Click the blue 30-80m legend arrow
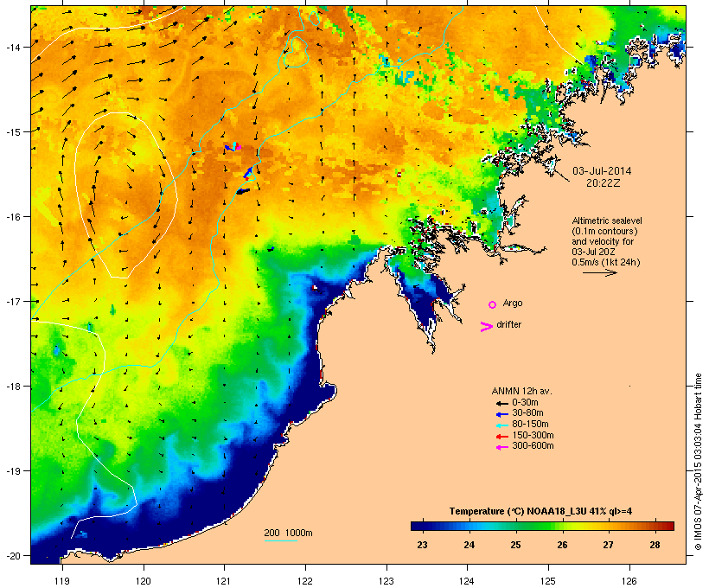This screenshot has width=709, height=588. click(501, 414)
